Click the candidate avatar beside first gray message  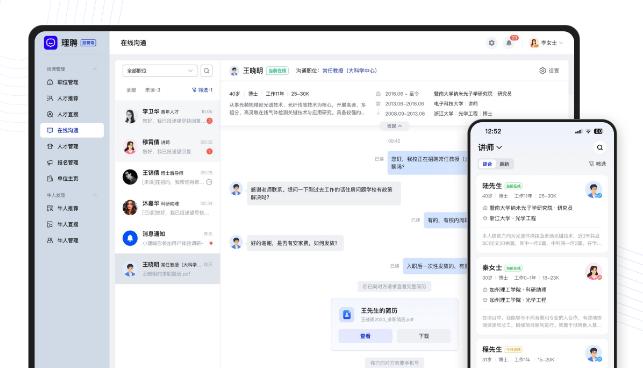click(x=236, y=189)
